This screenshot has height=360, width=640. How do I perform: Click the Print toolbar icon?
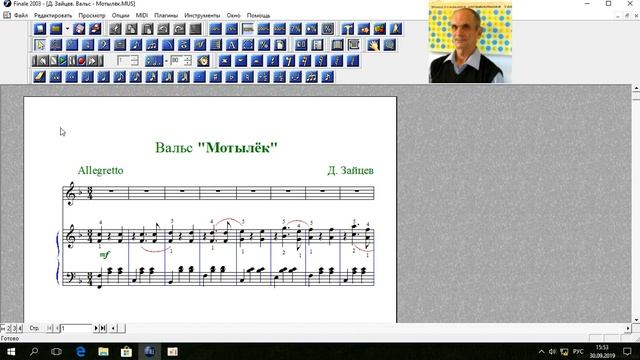tap(95, 29)
